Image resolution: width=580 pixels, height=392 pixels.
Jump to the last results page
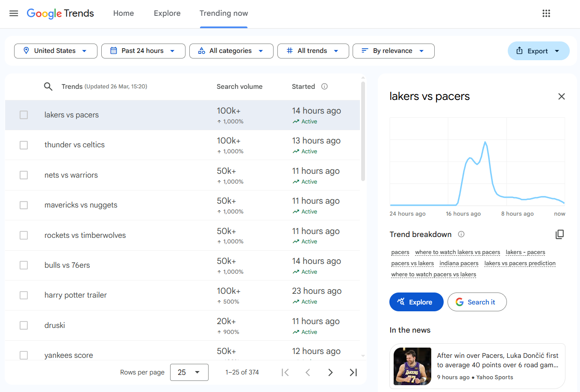click(353, 372)
